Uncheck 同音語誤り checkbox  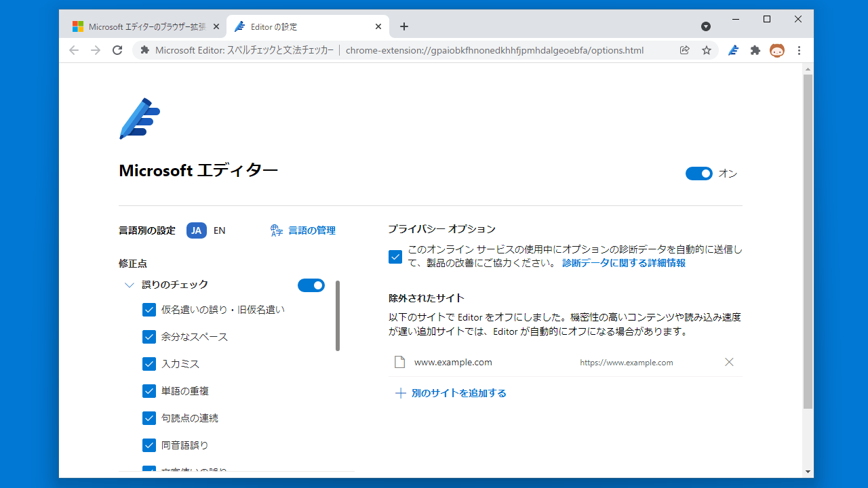[x=149, y=445]
